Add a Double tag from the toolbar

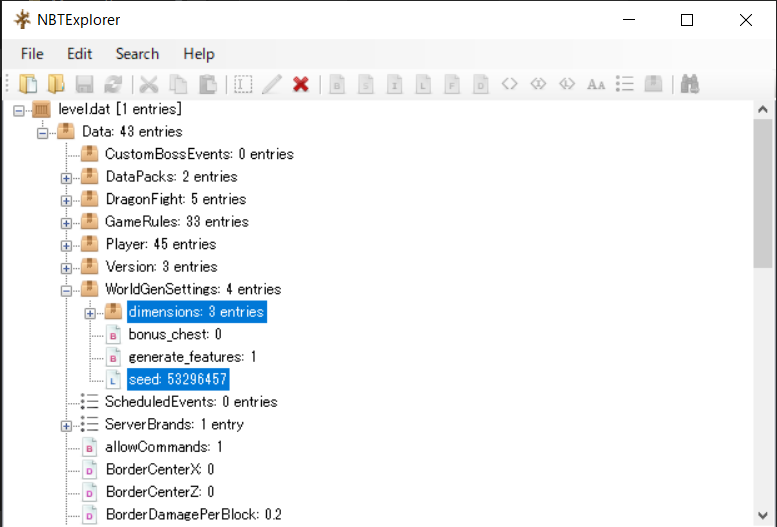pos(481,84)
